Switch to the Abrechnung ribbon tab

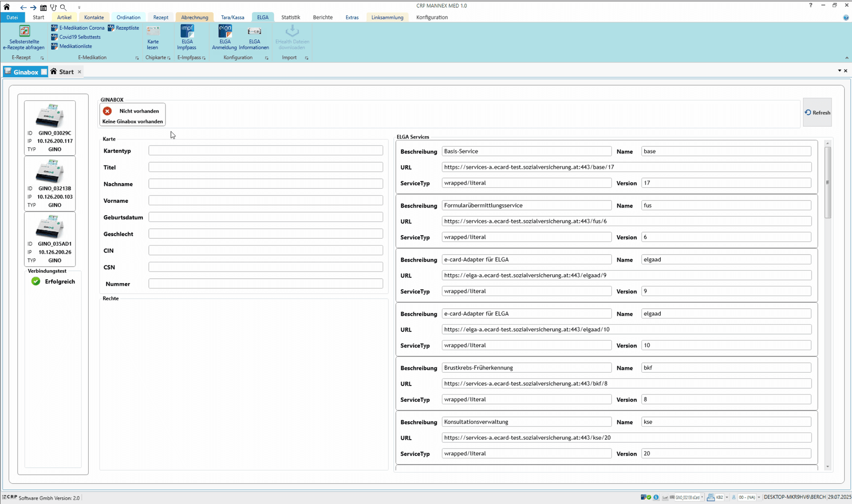point(194,17)
